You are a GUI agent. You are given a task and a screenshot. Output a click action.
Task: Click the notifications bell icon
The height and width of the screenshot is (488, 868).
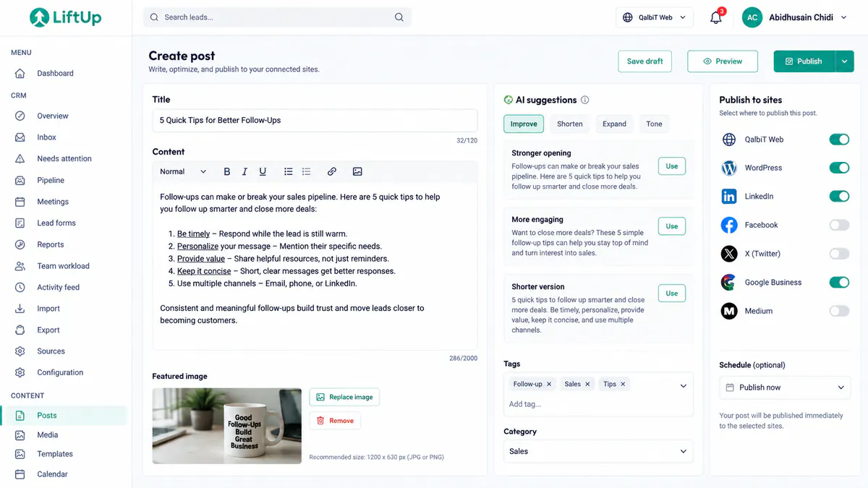coord(716,18)
